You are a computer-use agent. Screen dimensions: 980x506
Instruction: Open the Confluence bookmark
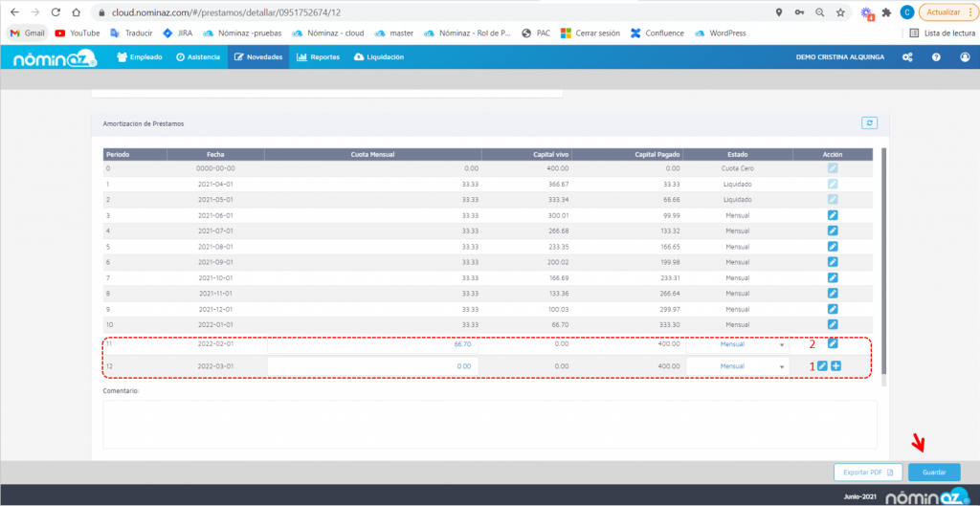[657, 33]
